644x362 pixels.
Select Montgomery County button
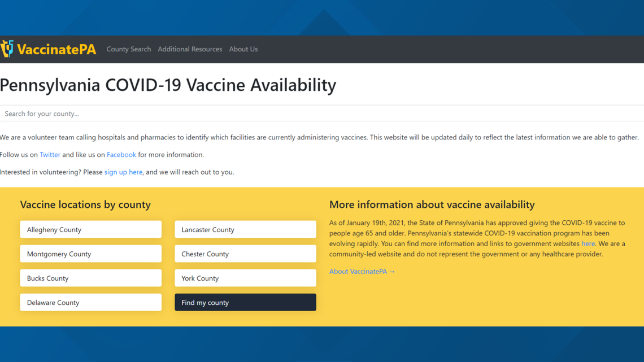point(91,254)
